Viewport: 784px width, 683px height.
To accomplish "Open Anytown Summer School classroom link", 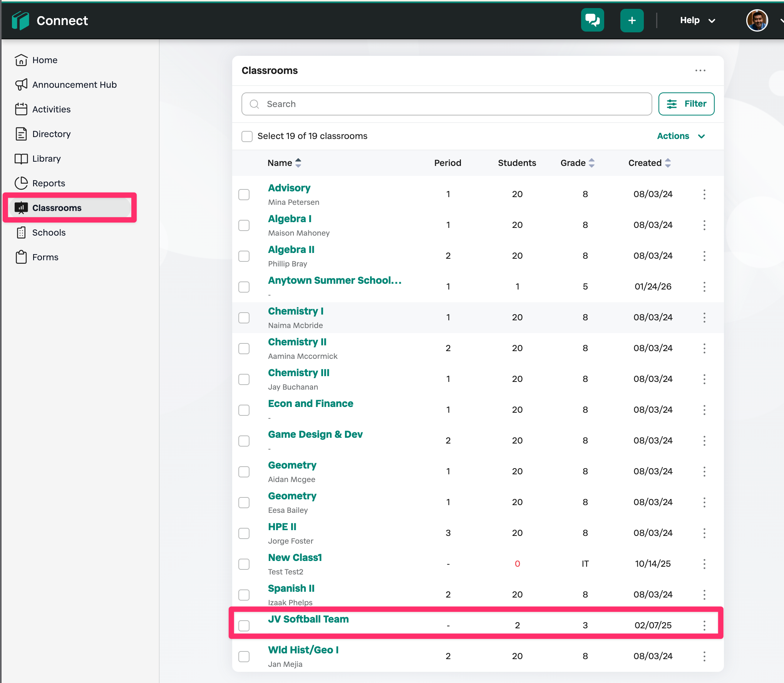I will coord(335,280).
